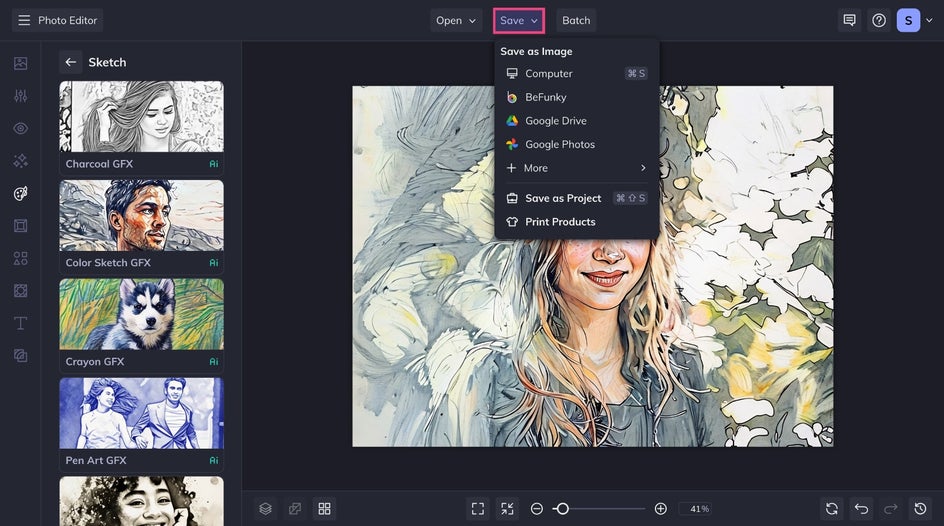Save image to BeFunky
Image resolution: width=944 pixels, height=526 pixels.
577,97
